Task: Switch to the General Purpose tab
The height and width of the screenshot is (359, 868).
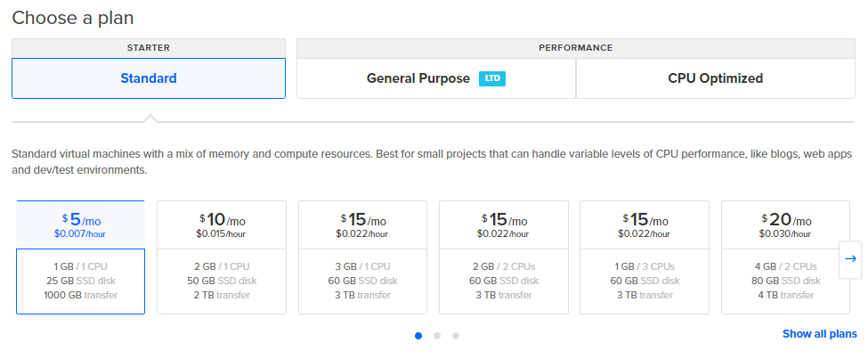Action: 418,78
